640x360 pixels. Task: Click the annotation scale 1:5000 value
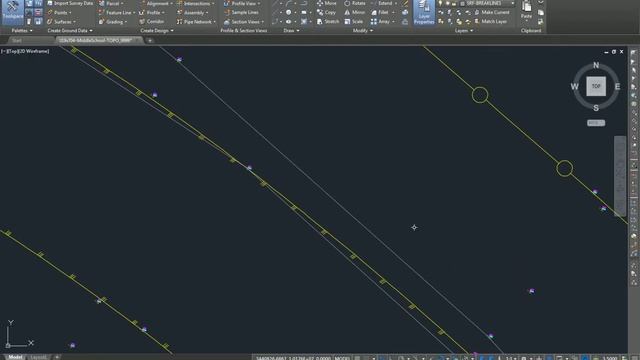[610, 358]
